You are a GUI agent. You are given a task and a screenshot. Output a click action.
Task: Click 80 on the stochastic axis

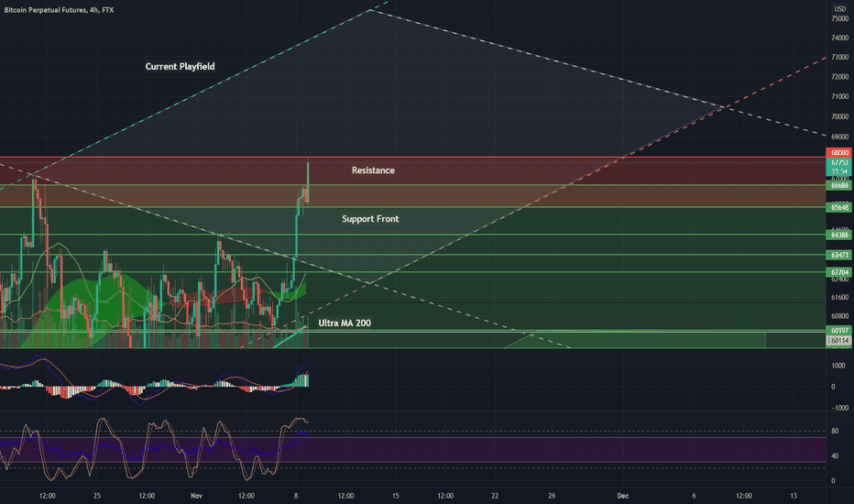click(x=835, y=431)
